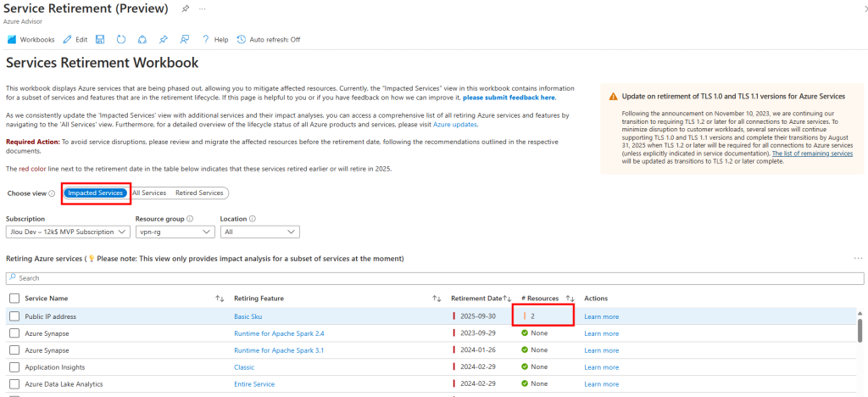The width and height of the screenshot is (868, 397).
Task: Click the Edit pencil button
Action: (x=75, y=40)
